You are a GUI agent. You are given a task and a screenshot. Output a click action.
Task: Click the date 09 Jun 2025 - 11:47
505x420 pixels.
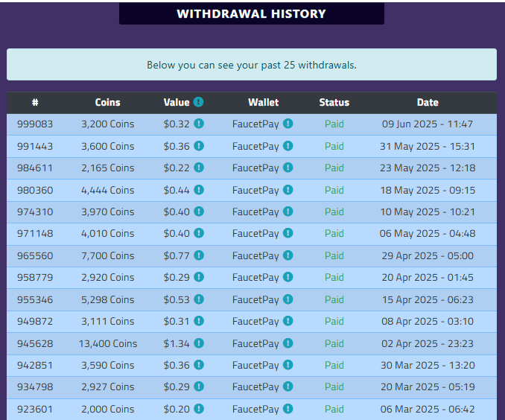[428, 124]
